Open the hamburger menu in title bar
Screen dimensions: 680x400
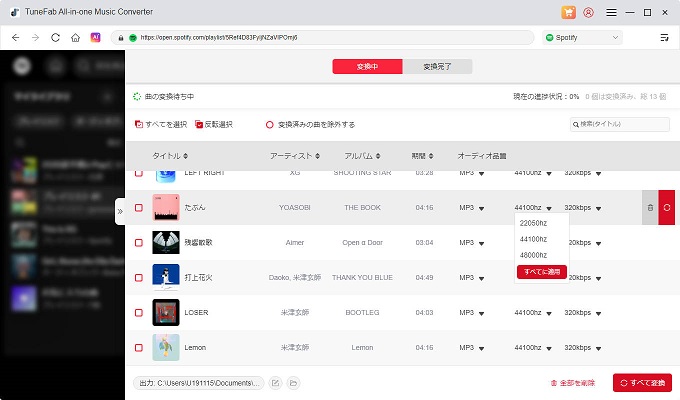tap(611, 13)
